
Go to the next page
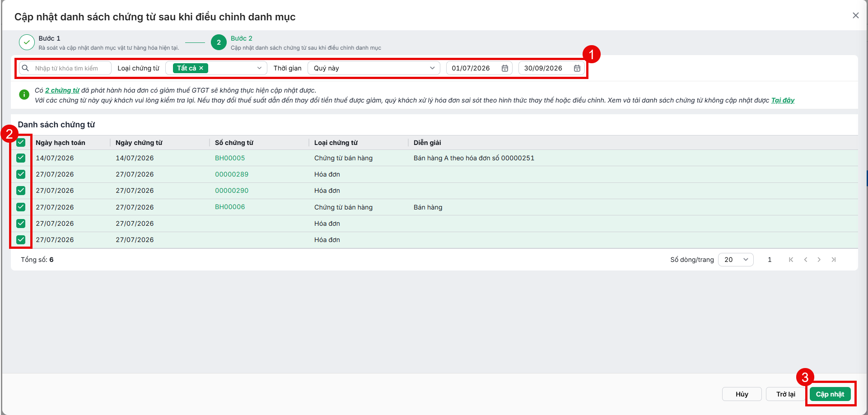coord(819,260)
